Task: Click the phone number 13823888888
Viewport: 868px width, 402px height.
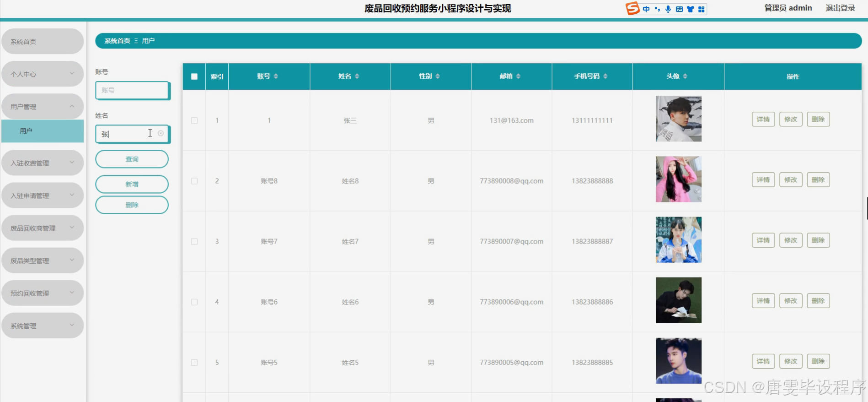Action: click(592, 181)
